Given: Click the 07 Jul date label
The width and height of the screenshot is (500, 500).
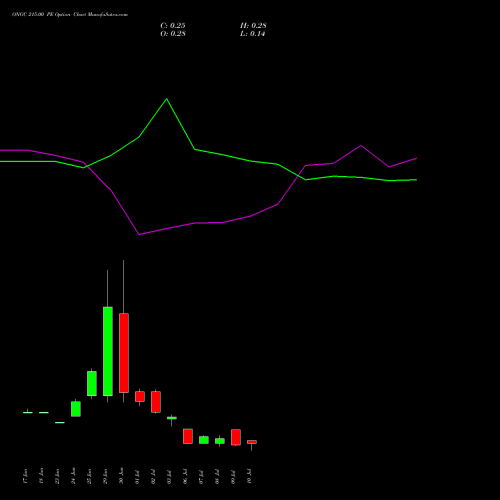Looking at the screenshot, I should (201, 476).
